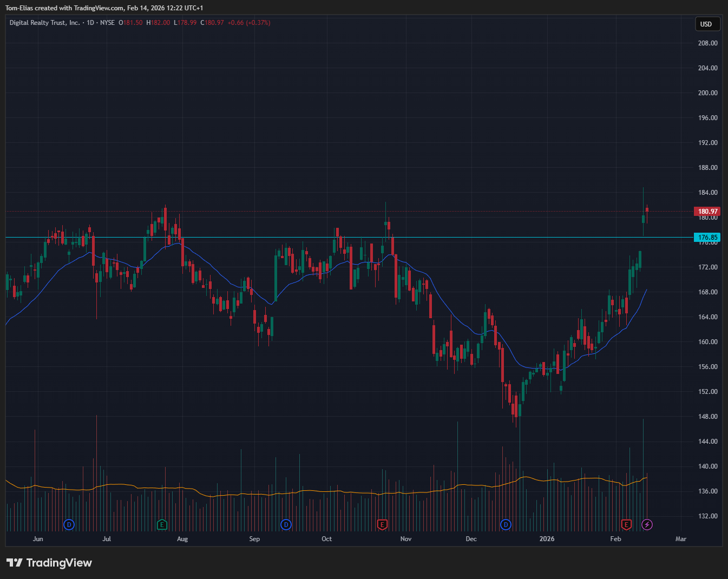The width and height of the screenshot is (728, 579).
Task: Click the 132.00 price axis label
Action: point(707,516)
